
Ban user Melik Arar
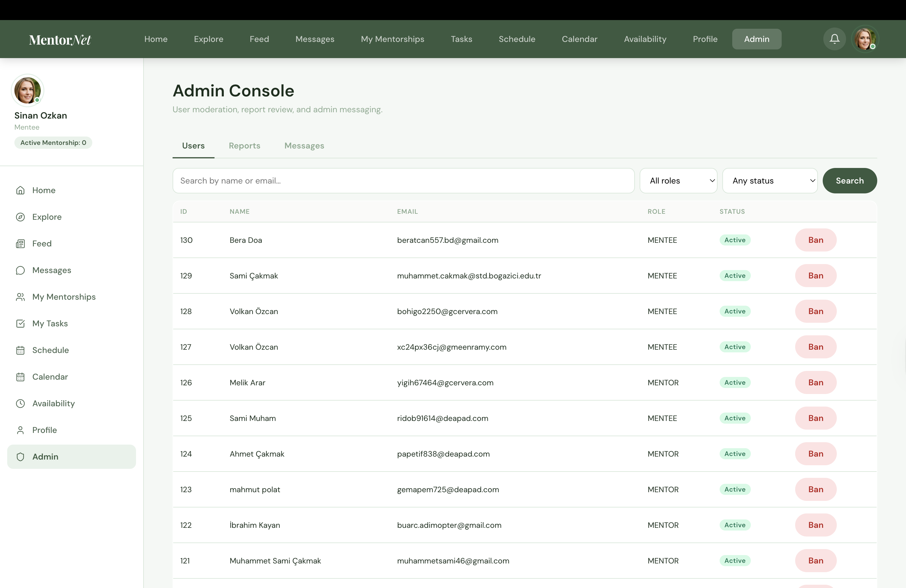click(816, 383)
